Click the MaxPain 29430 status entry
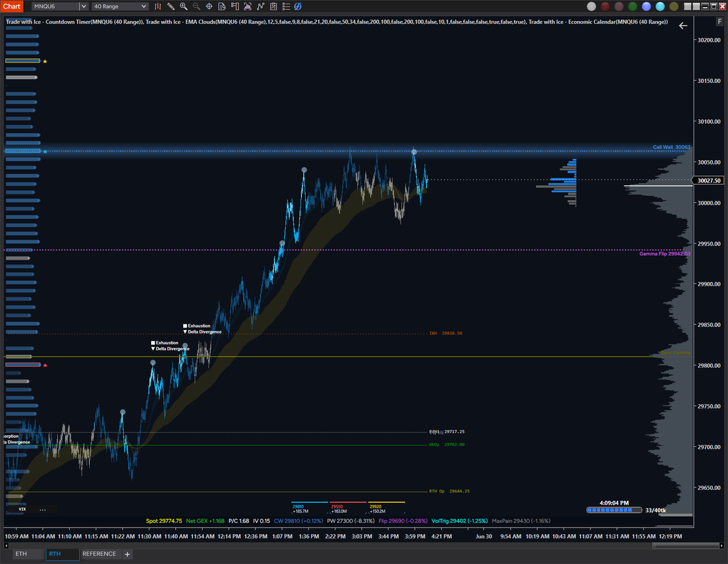Viewport: 728px width, 564px height. tap(521, 520)
